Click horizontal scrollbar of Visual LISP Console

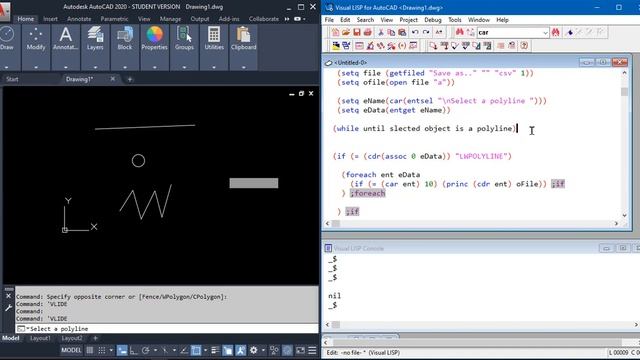click(x=482, y=324)
